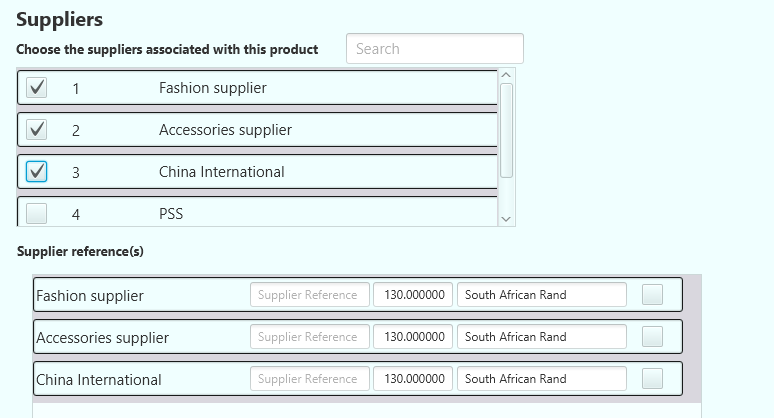
Task: Open currency dropdown for China International
Action: tap(542, 379)
